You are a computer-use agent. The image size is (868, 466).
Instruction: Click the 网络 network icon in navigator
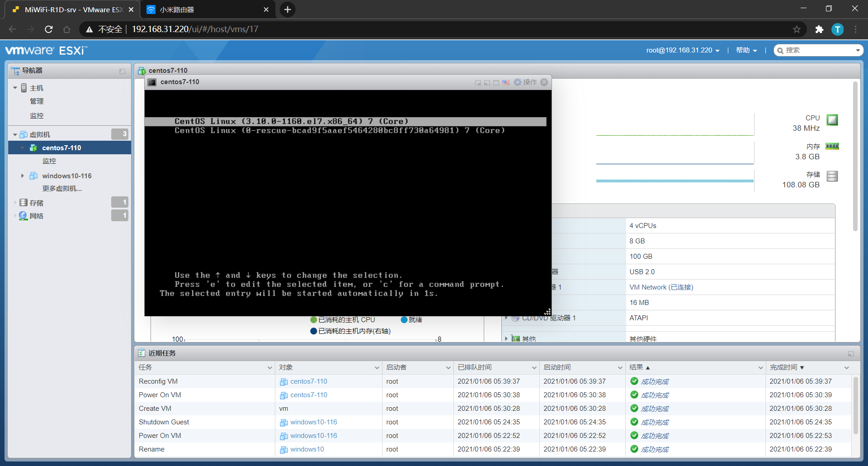tap(24, 216)
